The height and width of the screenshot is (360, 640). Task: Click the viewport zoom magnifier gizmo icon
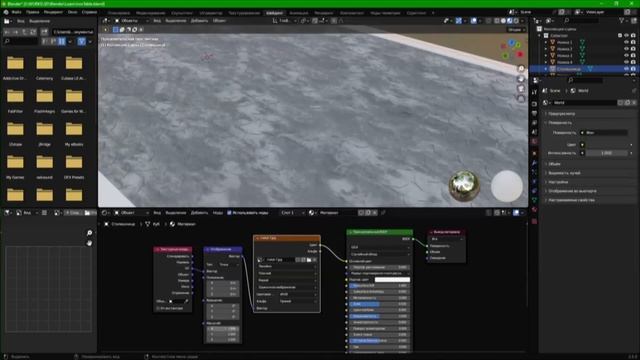pyautogui.click(x=521, y=68)
